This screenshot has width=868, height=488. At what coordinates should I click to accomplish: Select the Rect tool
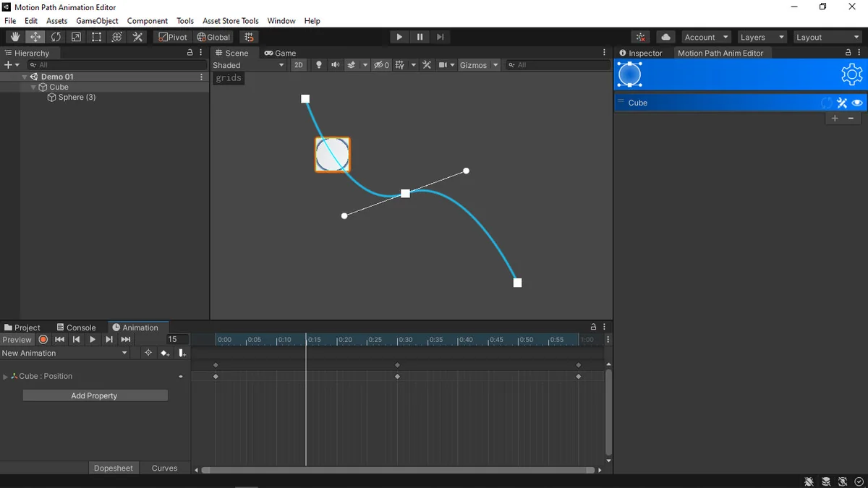coord(96,37)
